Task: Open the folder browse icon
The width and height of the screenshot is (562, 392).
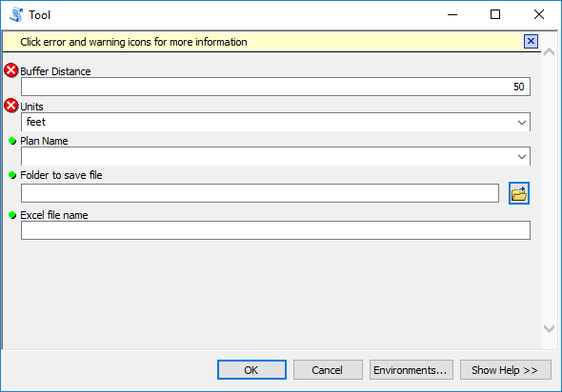Action: click(518, 193)
